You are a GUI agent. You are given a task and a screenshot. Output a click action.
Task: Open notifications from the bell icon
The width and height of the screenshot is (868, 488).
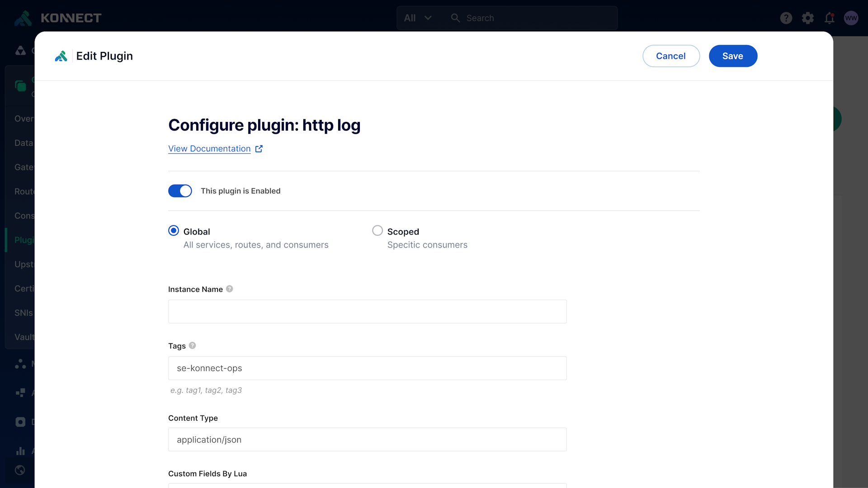[x=830, y=18]
